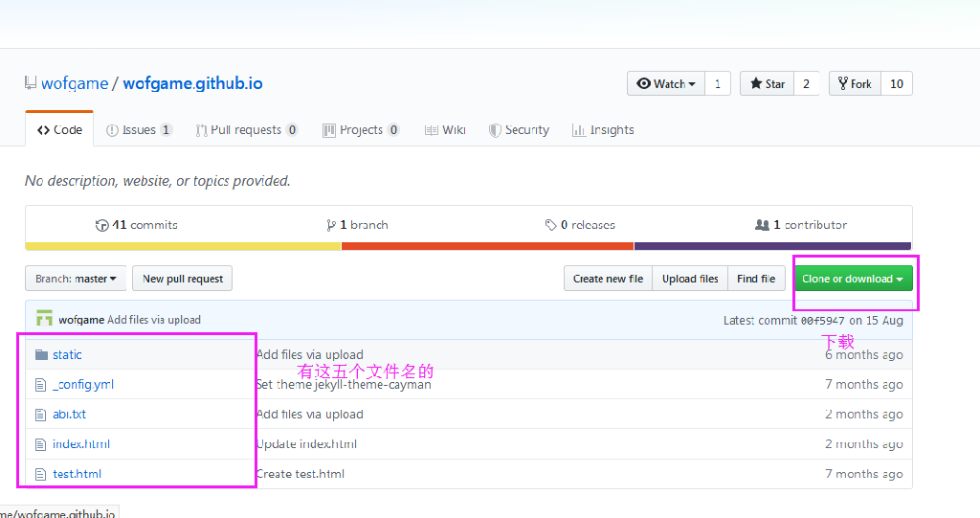
Task: View the 41 commits link
Action: pos(137,225)
